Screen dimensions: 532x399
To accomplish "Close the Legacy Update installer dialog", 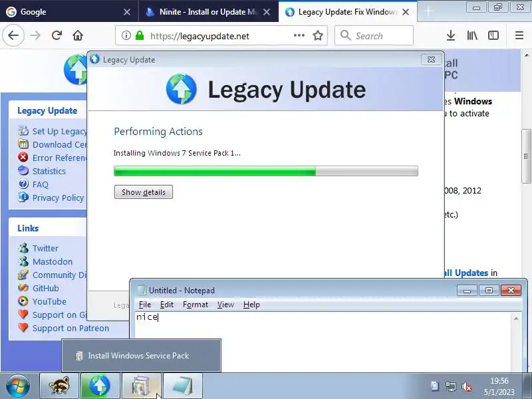I will (x=431, y=60).
